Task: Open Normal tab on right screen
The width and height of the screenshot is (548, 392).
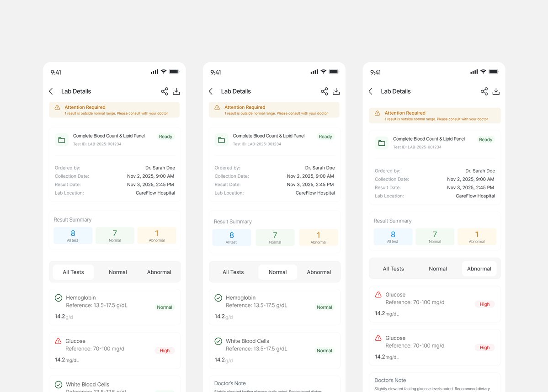Action: (438, 269)
